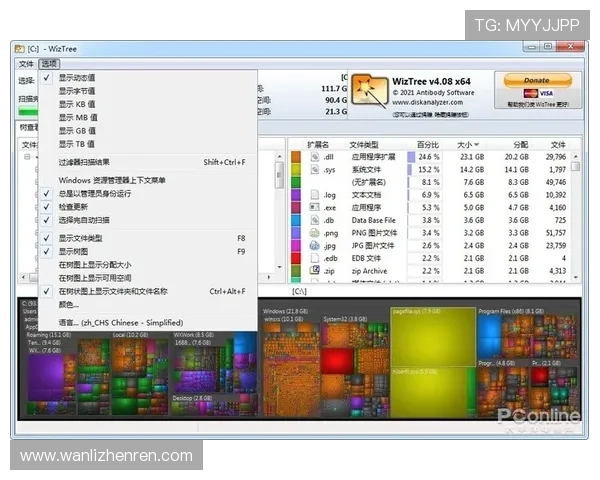This screenshot has width=600, height=480.
Task: Toggle 选择壳自动扫描 option
Action: point(148,220)
